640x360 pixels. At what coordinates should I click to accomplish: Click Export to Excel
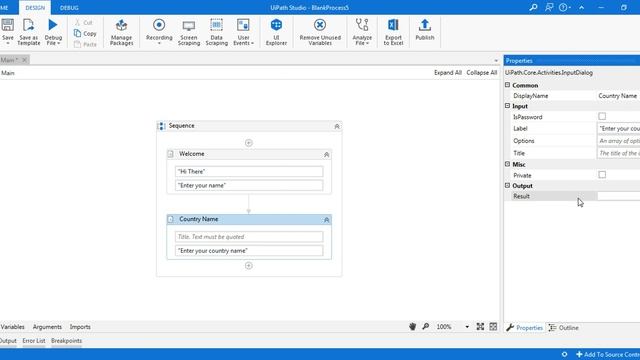click(393, 32)
